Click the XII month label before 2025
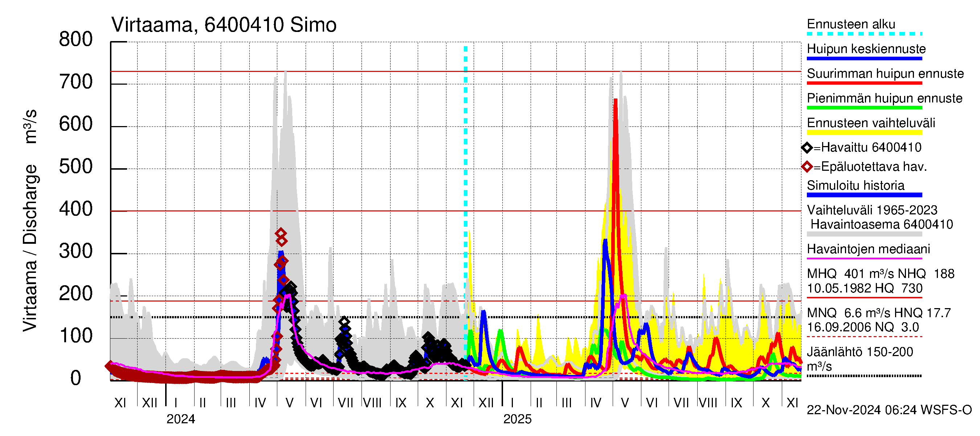 [x=486, y=403]
